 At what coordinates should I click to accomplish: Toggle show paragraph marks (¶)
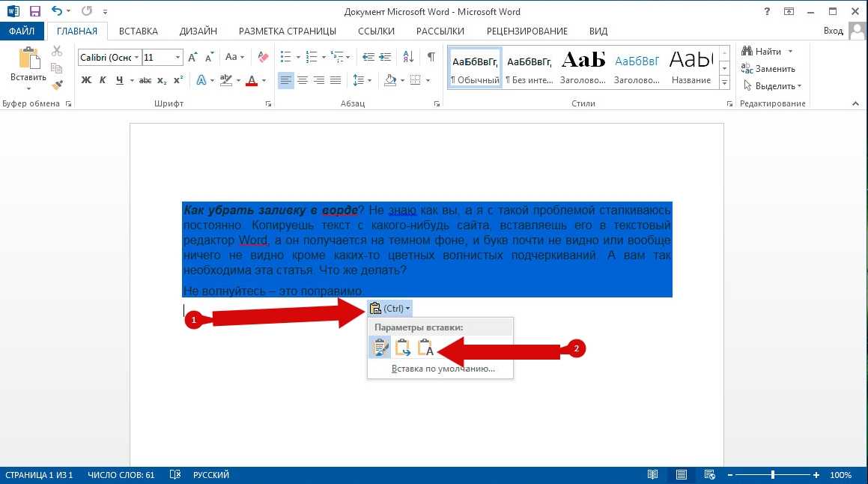[431, 56]
